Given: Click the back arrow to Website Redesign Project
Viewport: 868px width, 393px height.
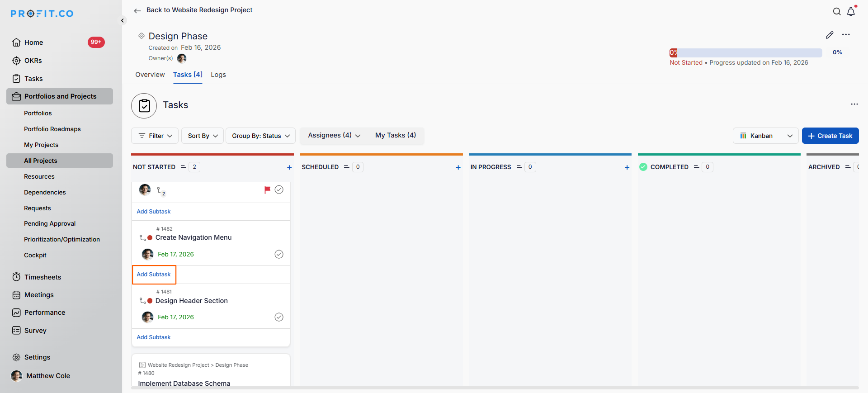Looking at the screenshot, I should [137, 10].
